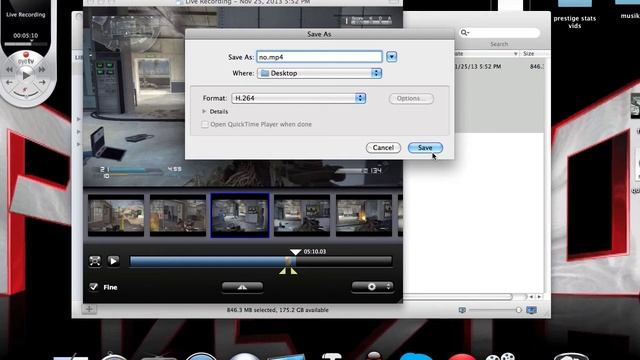Click the fullscreen toggle icon in editor
The image size is (640, 360).
tap(95, 261)
